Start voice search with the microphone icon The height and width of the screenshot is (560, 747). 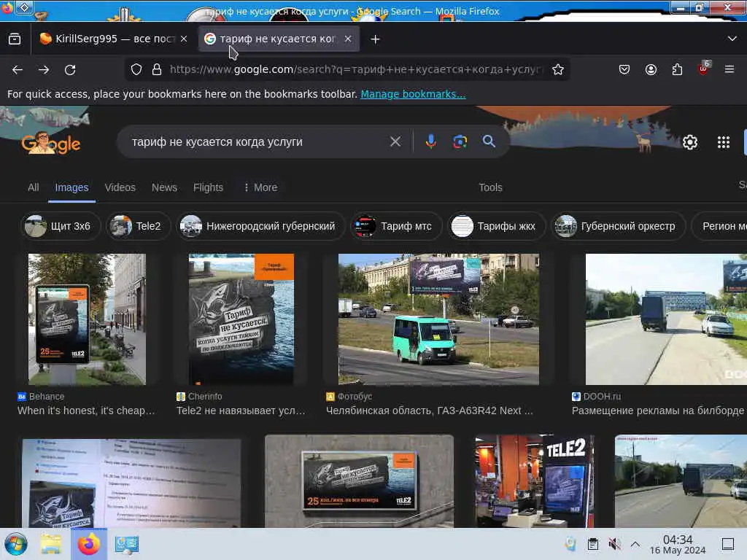pos(430,141)
